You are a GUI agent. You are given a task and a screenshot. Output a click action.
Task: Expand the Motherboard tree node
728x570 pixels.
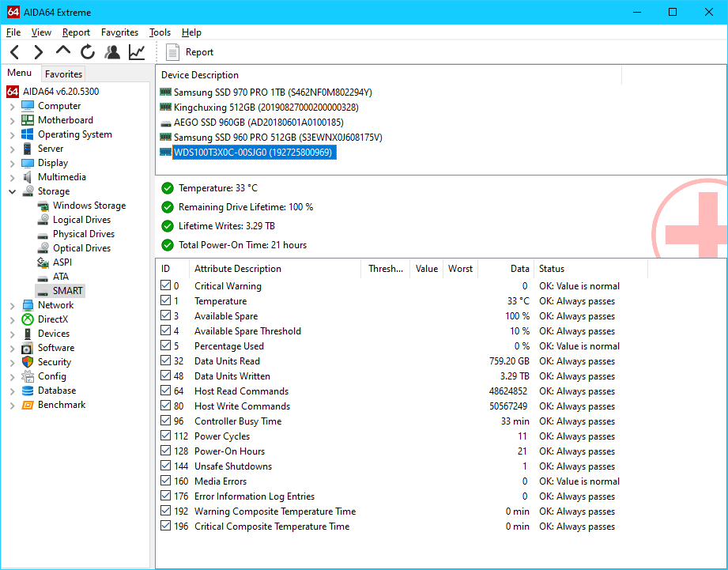point(13,121)
